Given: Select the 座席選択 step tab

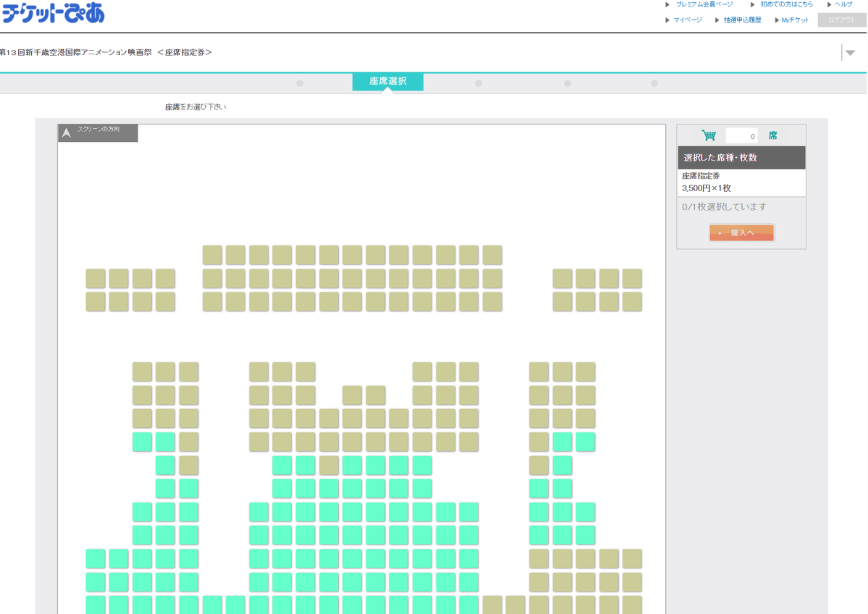Looking at the screenshot, I should pos(388,81).
